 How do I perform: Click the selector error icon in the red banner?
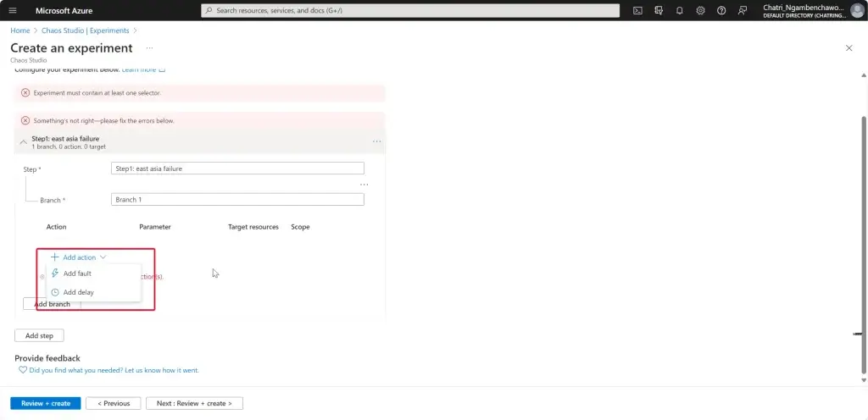(x=25, y=93)
